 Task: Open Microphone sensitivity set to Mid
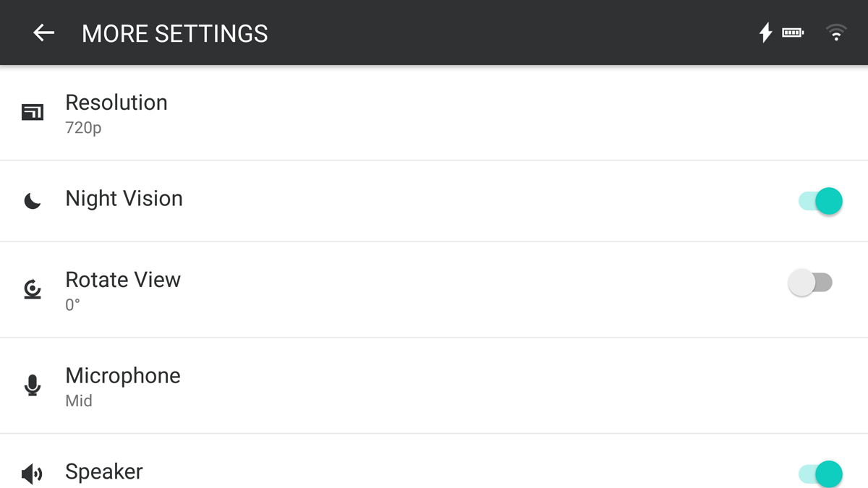[434, 385]
